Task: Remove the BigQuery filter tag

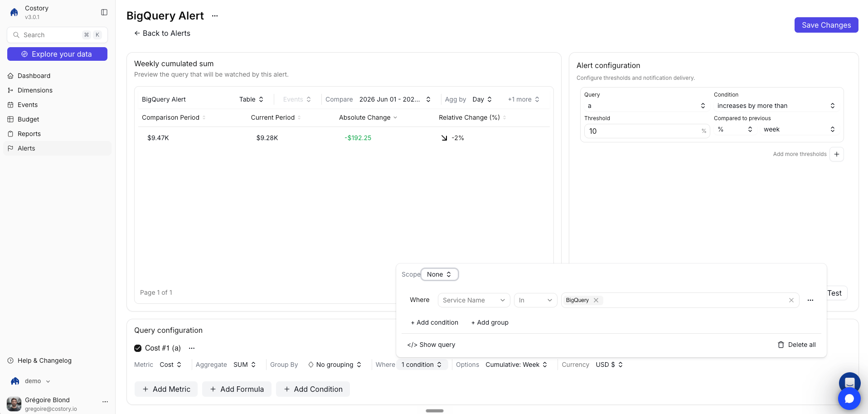Action: point(596,300)
